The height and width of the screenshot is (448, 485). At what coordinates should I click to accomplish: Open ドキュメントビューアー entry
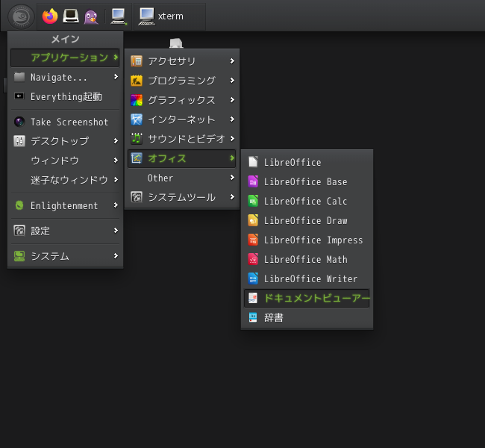[x=307, y=298]
